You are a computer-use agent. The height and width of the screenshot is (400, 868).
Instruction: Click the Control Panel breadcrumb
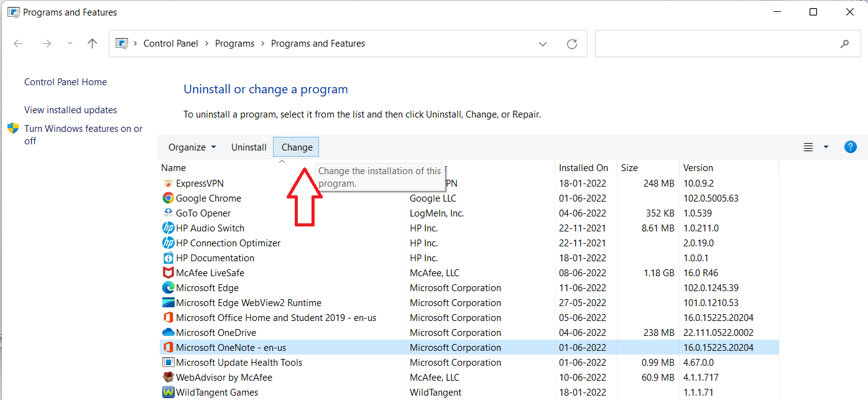(x=171, y=44)
